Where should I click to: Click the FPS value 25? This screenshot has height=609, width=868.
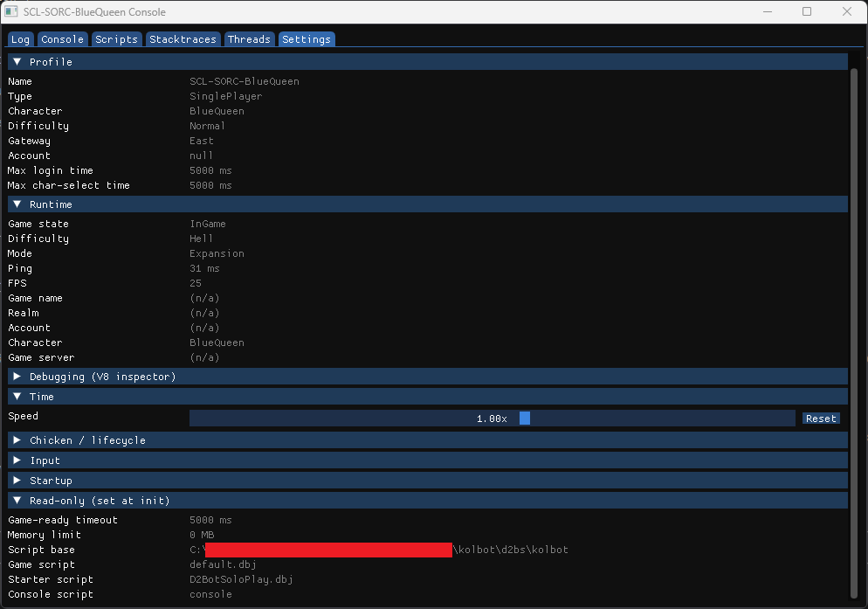196,283
